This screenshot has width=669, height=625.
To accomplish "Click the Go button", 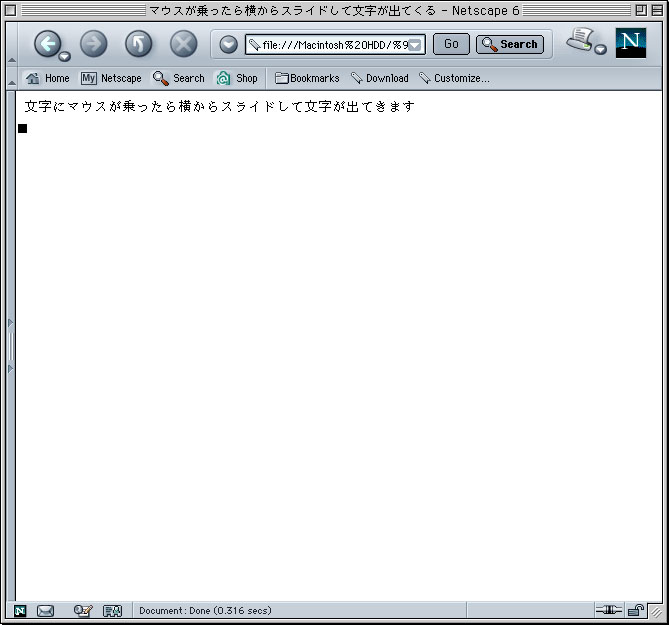I will pyautogui.click(x=451, y=44).
